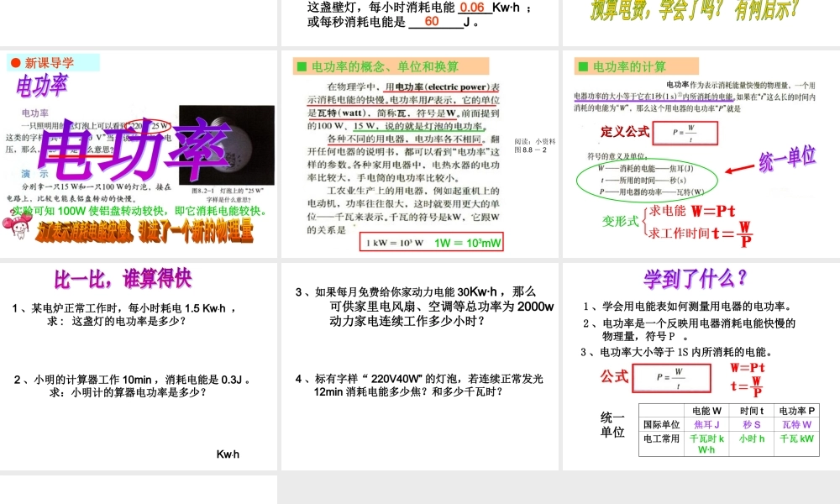The image size is (840, 504).
Task: Click question 1 about 某电炉 1.5 Kw·h
Action: click(124, 314)
